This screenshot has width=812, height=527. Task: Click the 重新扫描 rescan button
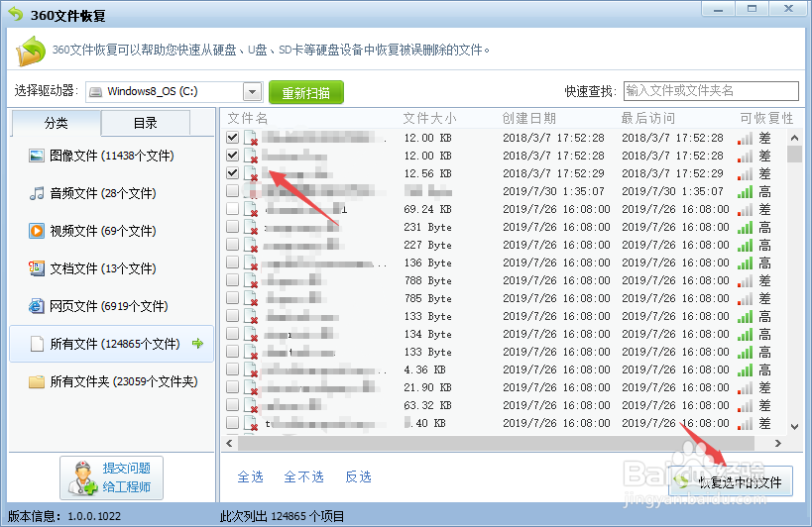coord(306,92)
